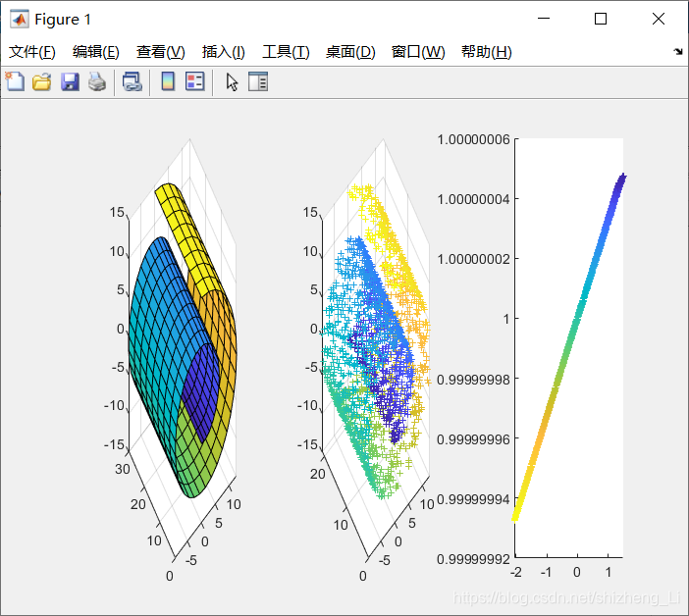
Task: Click the New Figure toolbar icon
Action: tap(16, 81)
